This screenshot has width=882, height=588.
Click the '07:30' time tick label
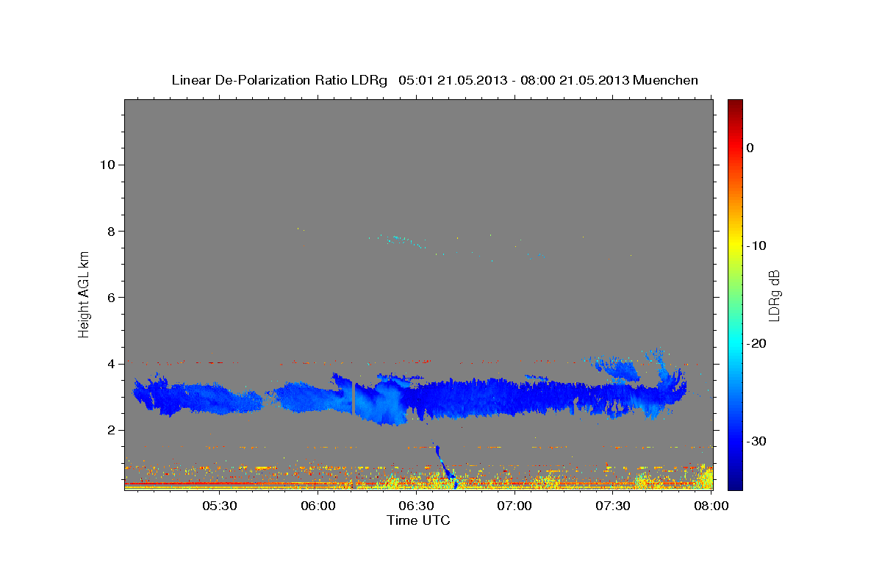[x=614, y=506]
